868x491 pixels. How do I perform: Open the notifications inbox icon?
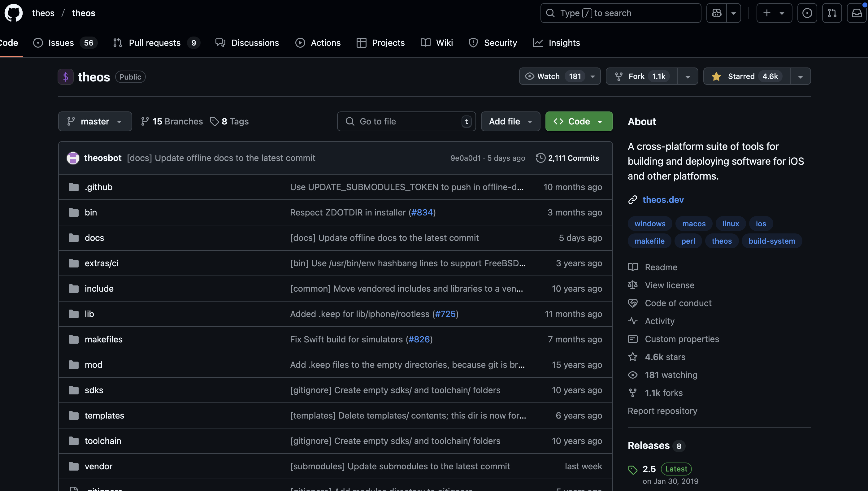tap(857, 13)
